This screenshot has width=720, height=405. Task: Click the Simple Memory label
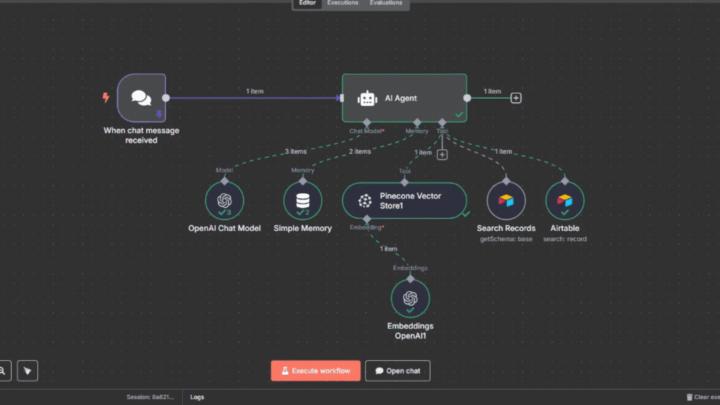point(303,228)
